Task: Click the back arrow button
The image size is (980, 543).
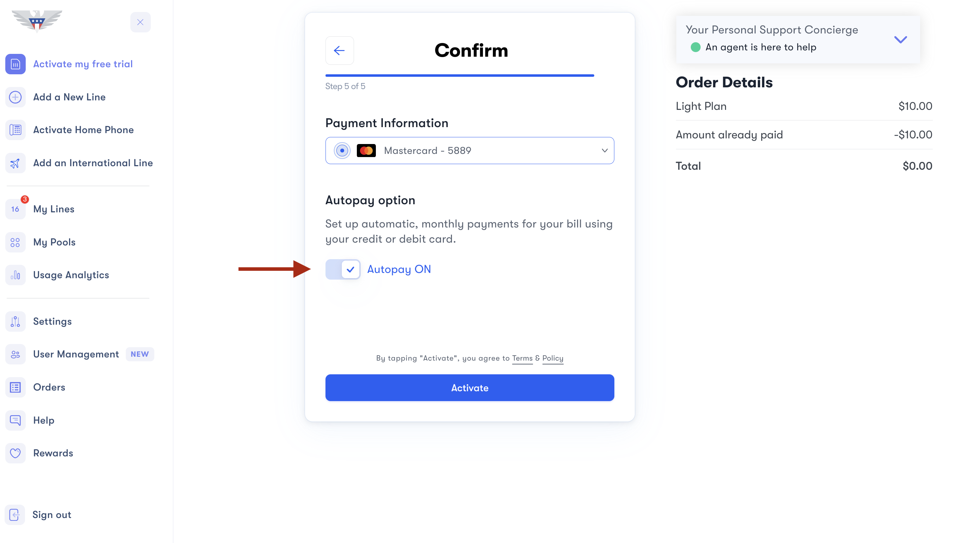Action: coord(339,51)
